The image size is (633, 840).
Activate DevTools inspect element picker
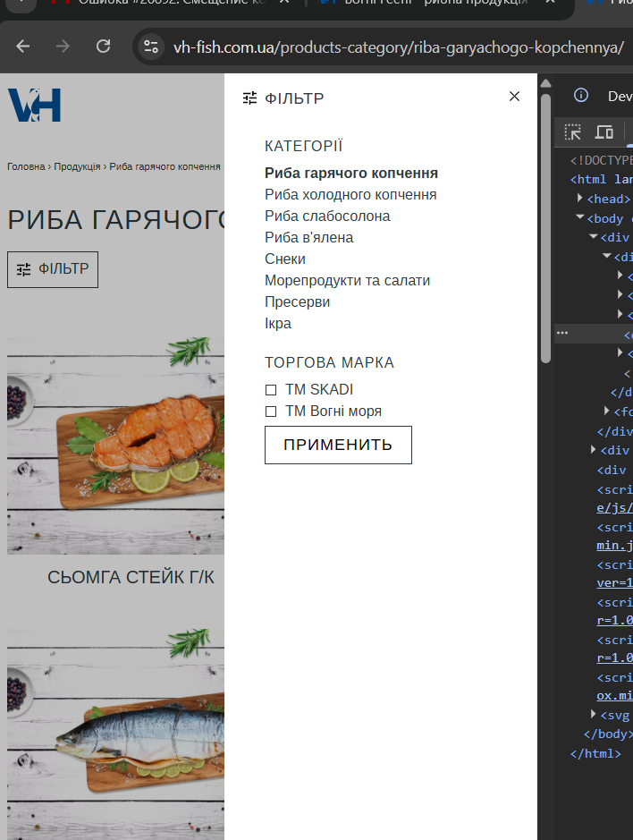[573, 132]
